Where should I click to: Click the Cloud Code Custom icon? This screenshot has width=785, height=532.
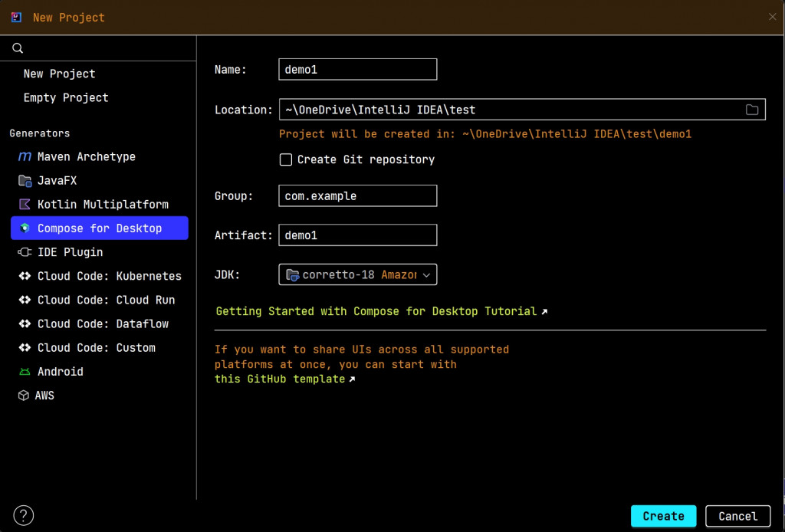pyautogui.click(x=25, y=347)
